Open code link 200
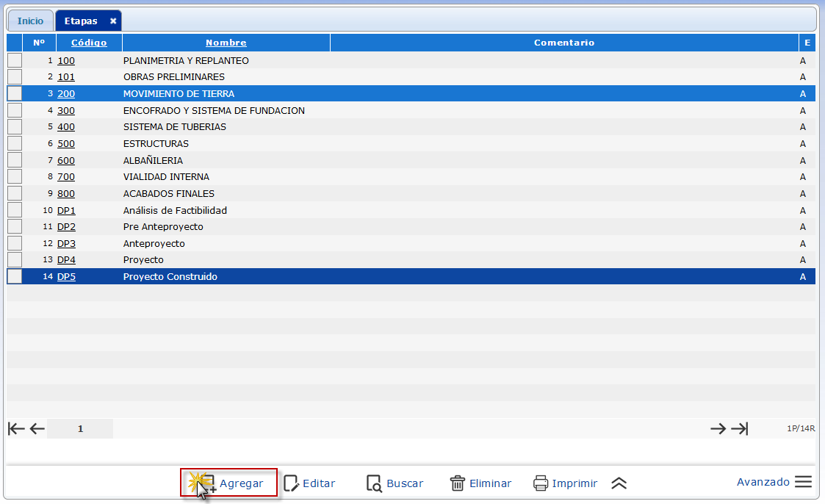Screen dimensions: 825x504 tap(66, 93)
